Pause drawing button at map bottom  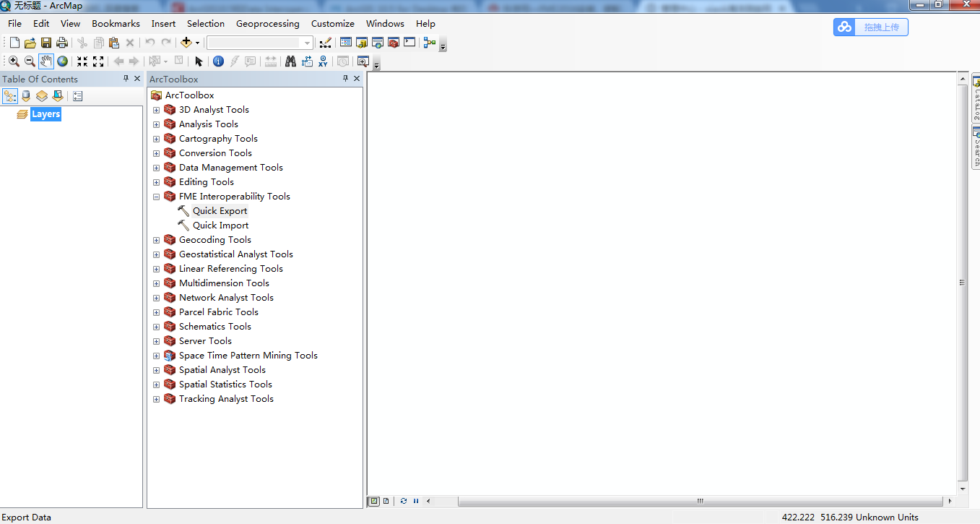click(416, 501)
